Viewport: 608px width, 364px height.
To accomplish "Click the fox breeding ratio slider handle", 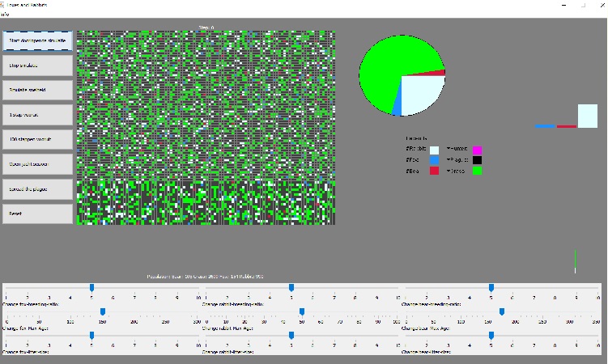I will [x=91, y=287].
